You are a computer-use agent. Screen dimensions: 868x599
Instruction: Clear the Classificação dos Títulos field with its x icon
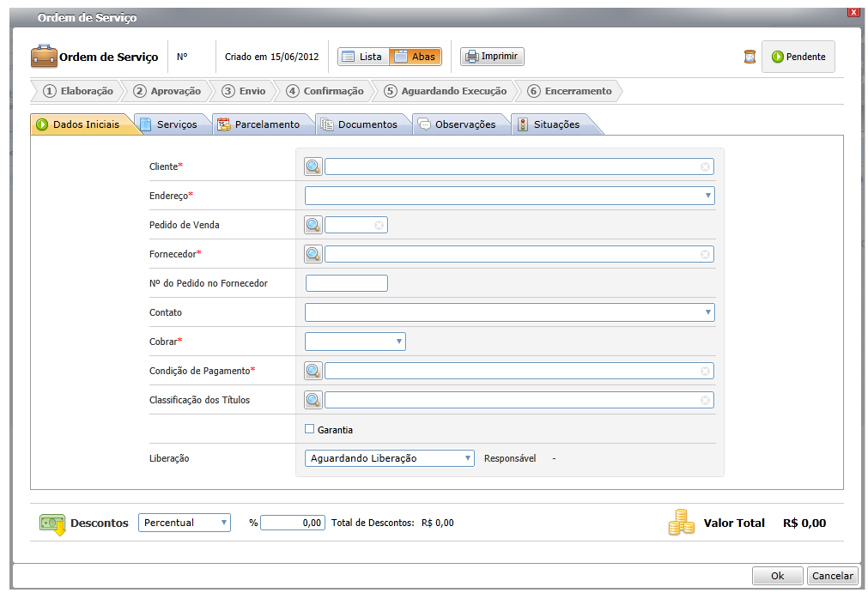click(x=705, y=401)
